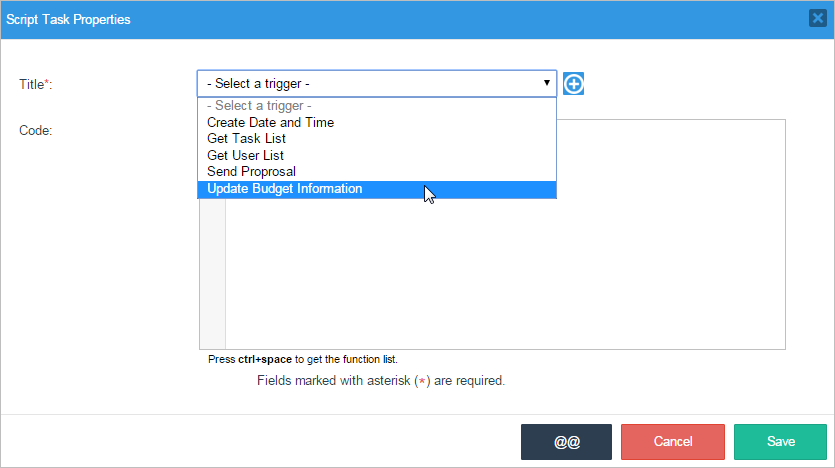Click the required fields asterisk note
The width and height of the screenshot is (835, 468).
tap(380, 381)
